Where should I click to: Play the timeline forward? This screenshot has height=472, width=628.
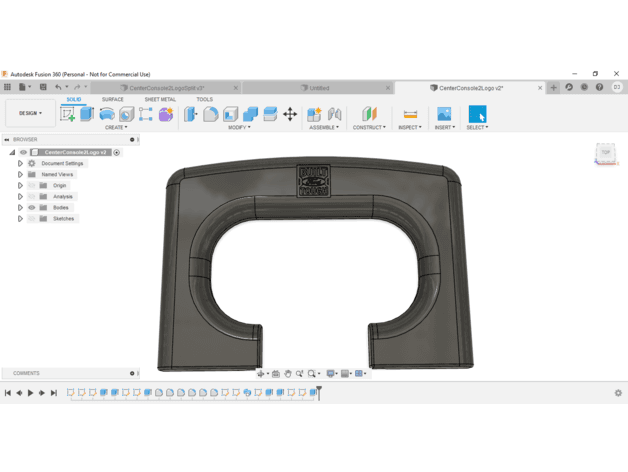30,393
